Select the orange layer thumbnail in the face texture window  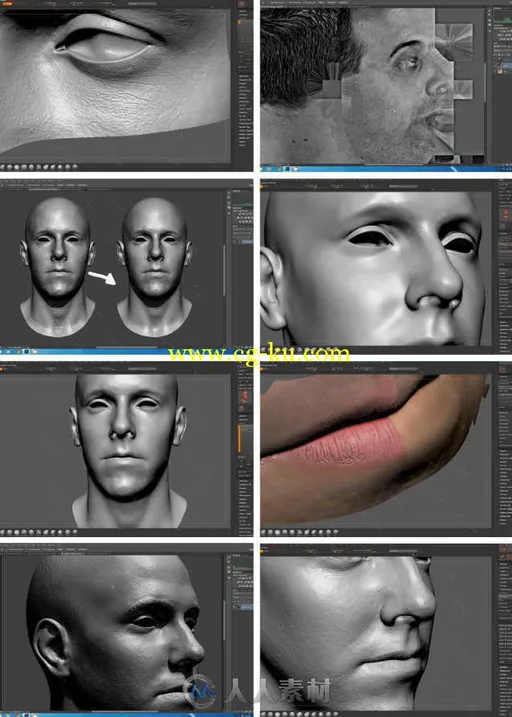(500, 71)
